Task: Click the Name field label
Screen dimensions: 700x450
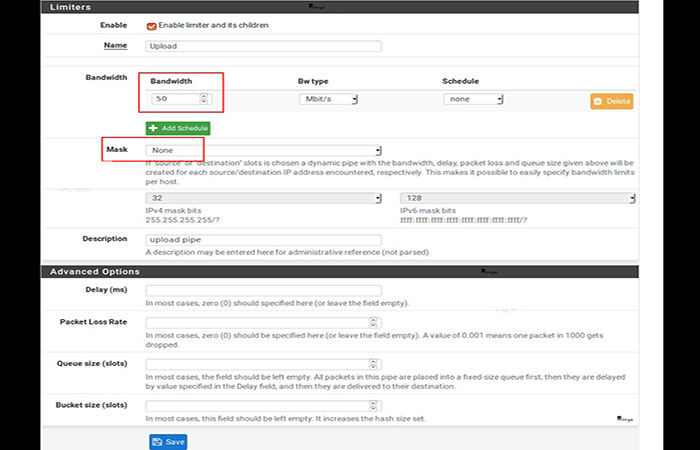Action: click(115, 45)
